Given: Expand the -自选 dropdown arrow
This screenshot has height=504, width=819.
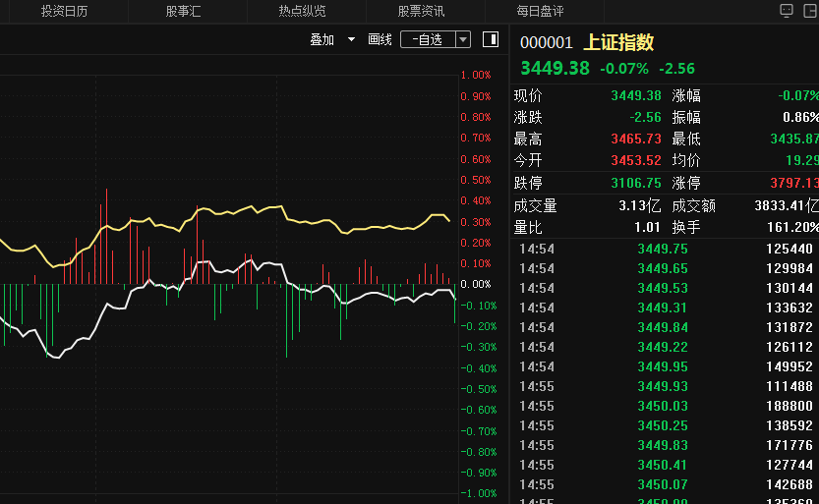Looking at the screenshot, I should point(463,39).
